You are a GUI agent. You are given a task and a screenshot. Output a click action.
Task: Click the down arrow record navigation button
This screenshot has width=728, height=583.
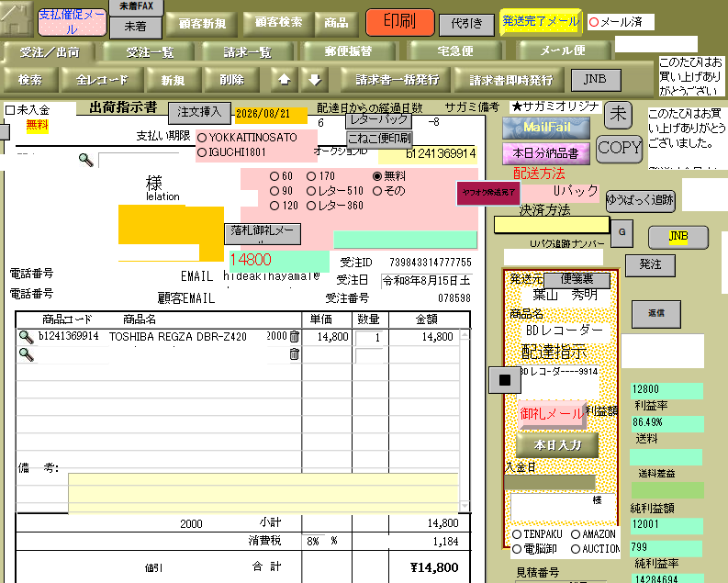[x=315, y=80]
